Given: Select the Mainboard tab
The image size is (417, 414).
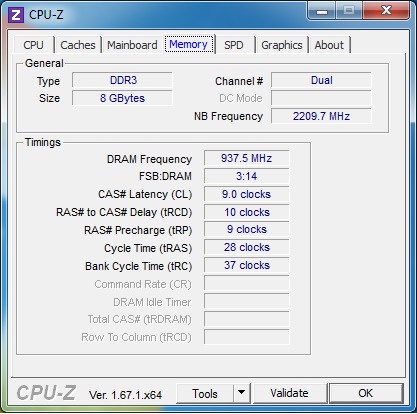Looking at the screenshot, I should pyautogui.click(x=132, y=45).
